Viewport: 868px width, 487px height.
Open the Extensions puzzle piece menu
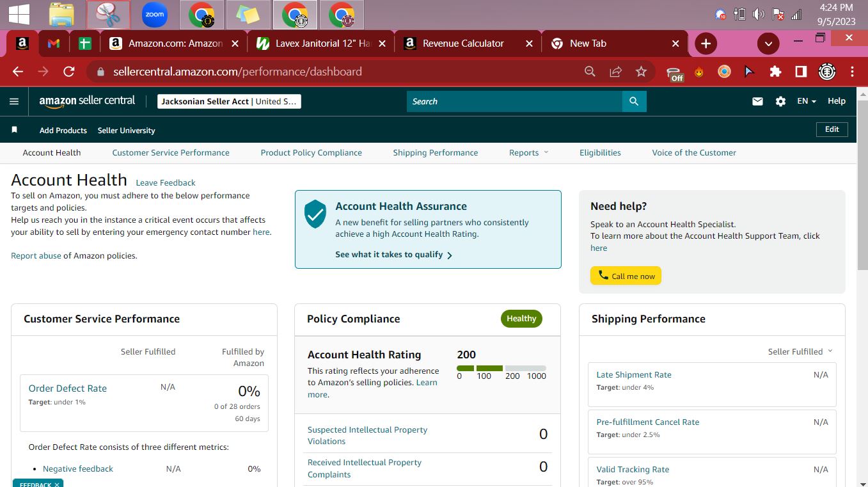[775, 72]
